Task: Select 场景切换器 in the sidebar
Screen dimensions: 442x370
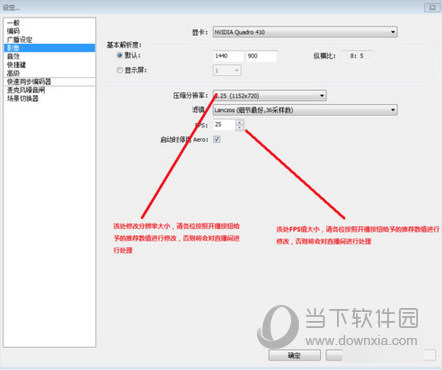Action: point(23,98)
